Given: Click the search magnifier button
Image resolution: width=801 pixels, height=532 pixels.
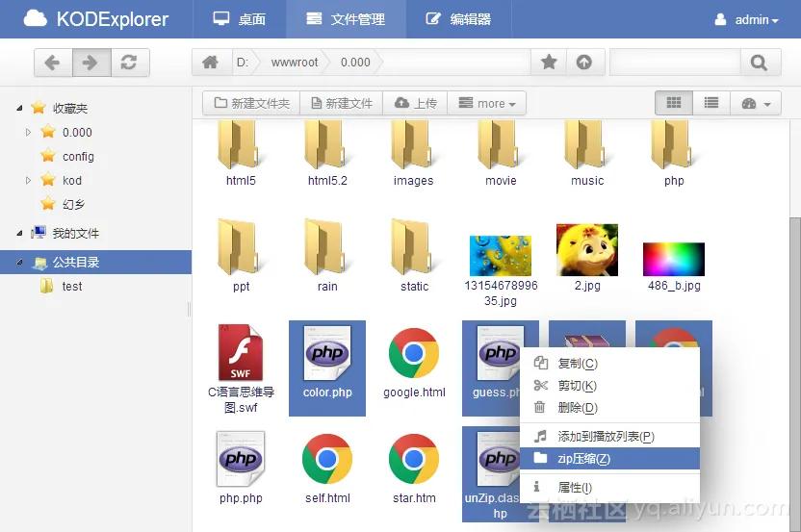Looking at the screenshot, I should pyautogui.click(x=760, y=63).
